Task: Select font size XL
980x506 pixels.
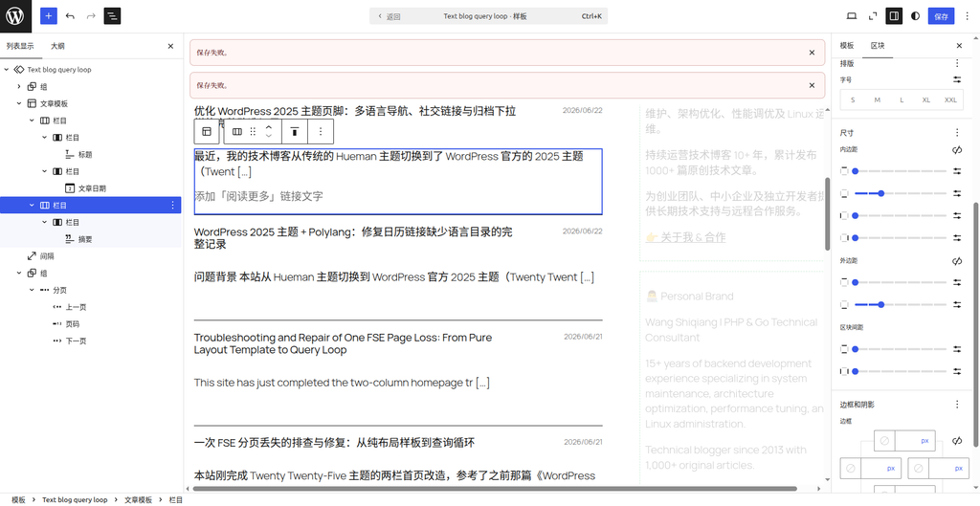Action: pyautogui.click(x=926, y=99)
